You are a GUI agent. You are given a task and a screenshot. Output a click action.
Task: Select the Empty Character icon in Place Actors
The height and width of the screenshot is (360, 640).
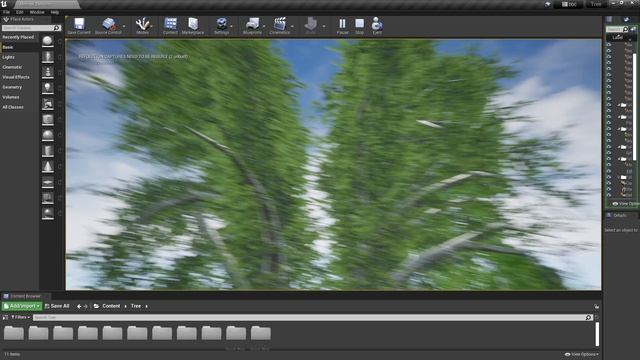click(48, 56)
